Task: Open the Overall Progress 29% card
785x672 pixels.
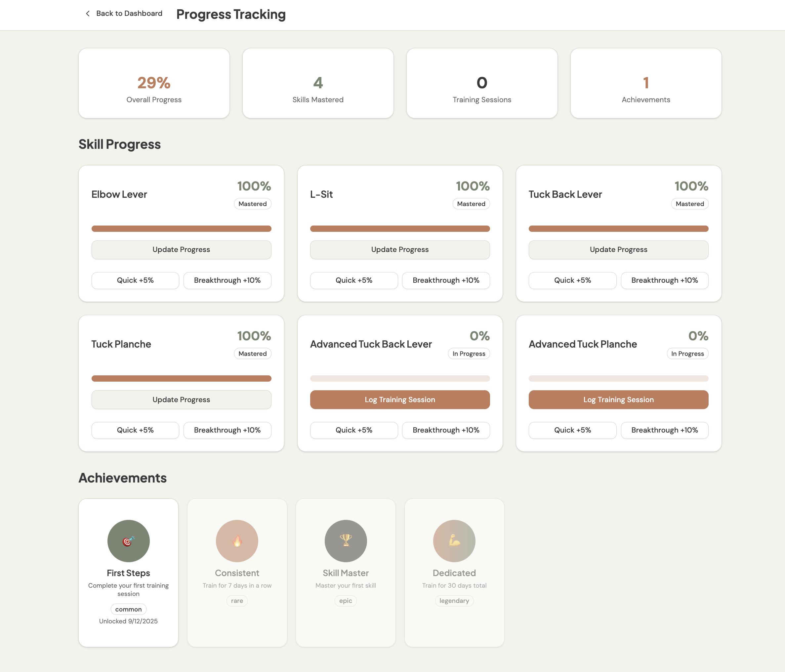Action: [154, 83]
